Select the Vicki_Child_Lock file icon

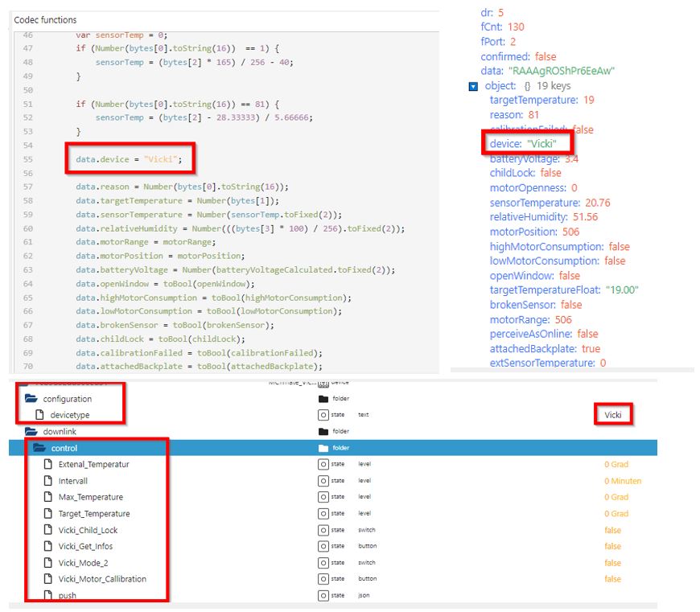pyautogui.click(x=48, y=530)
